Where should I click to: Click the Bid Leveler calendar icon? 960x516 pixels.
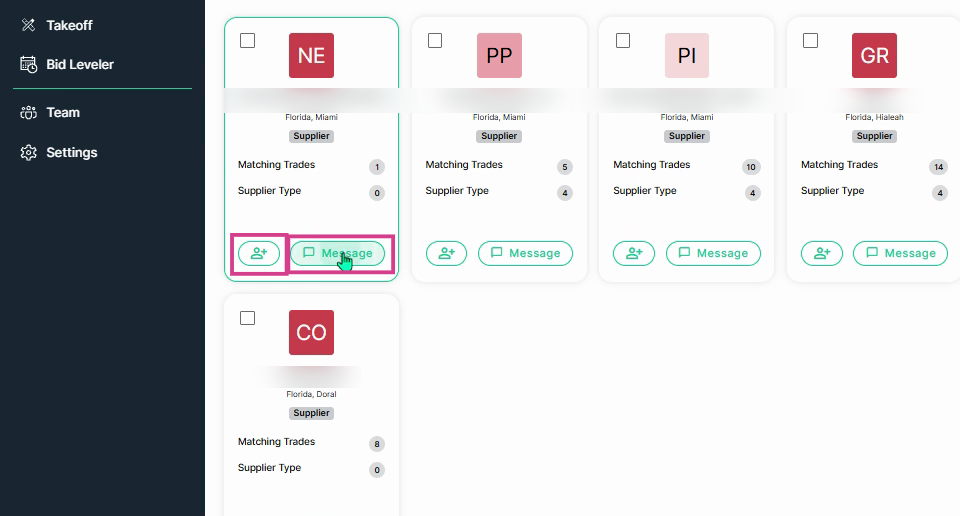(28, 64)
